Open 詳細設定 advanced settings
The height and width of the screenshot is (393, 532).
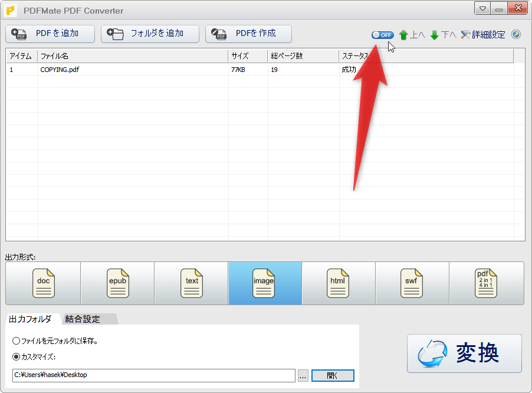pyautogui.click(x=483, y=35)
